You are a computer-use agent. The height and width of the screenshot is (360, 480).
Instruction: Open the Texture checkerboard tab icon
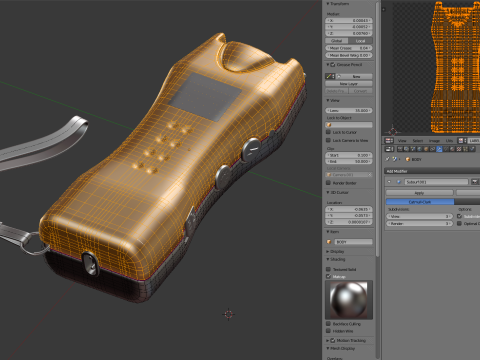coord(459,149)
